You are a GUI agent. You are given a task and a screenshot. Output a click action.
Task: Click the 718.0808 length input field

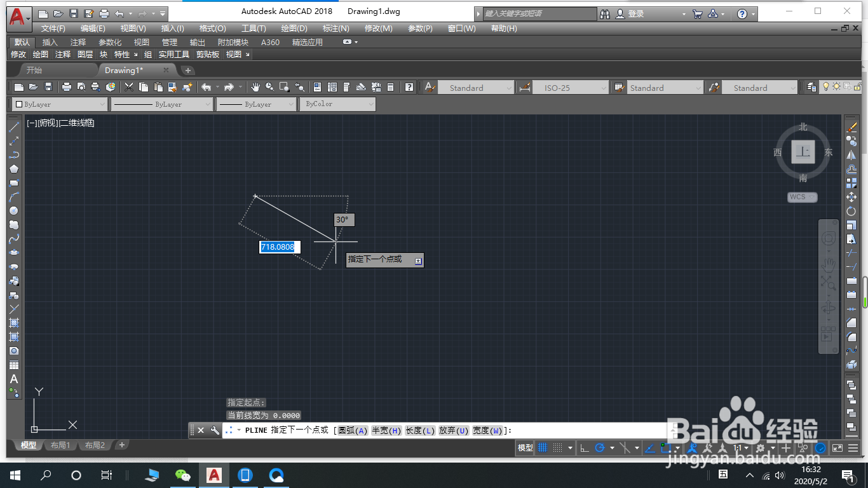pyautogui.click(x=280, y=247)
